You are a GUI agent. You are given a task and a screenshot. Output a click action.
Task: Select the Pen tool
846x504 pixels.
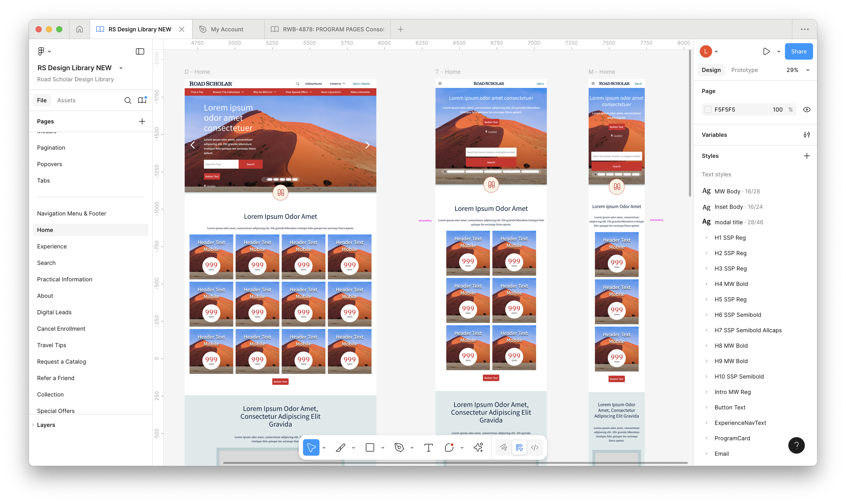(x=399, y=448)
